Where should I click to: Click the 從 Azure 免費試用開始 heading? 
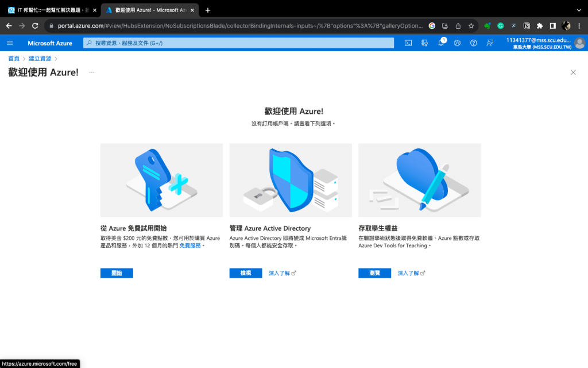133,228
